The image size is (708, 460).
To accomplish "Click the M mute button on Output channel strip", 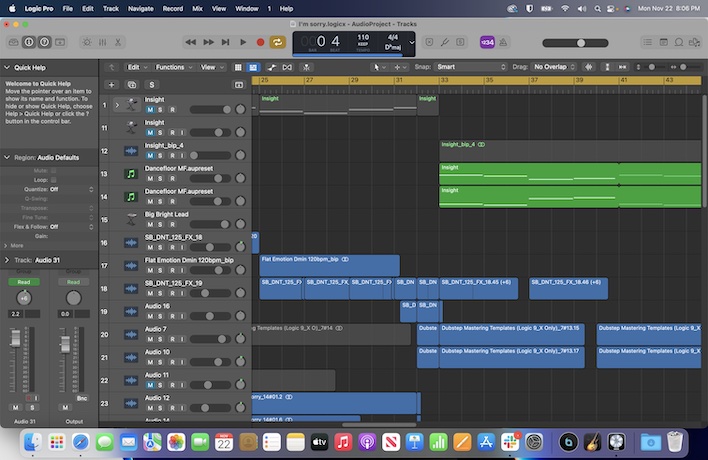I will [65, 408].
